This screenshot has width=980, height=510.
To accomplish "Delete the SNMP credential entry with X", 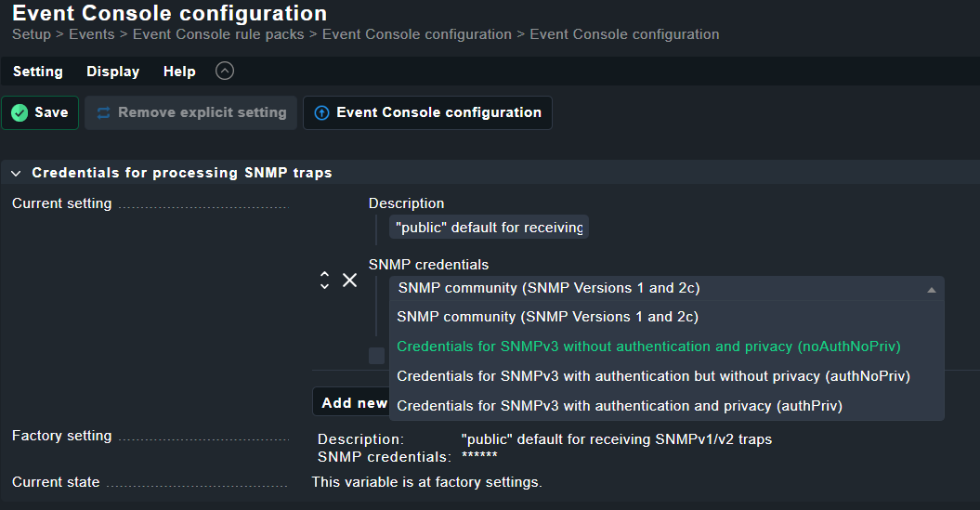I will click(x=349, y=281).
